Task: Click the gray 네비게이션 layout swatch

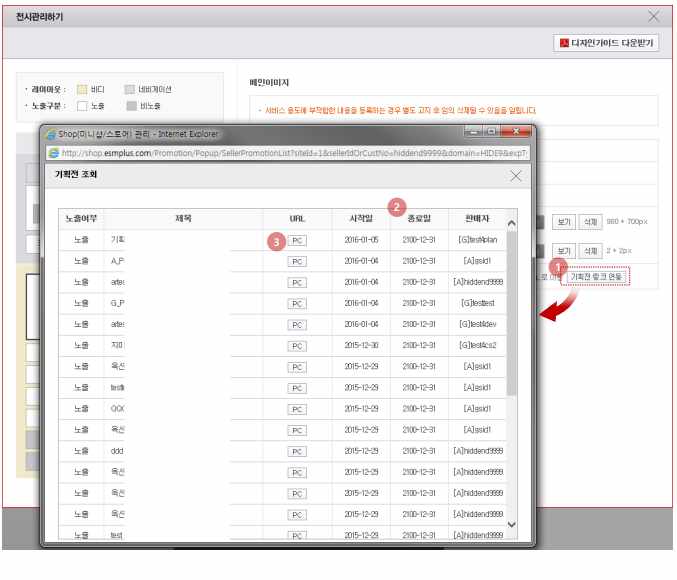Action: click(130, 89)
